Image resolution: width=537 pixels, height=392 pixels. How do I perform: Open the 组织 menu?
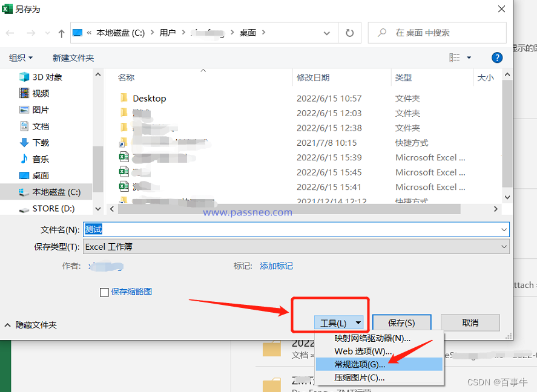click(21, 58)
